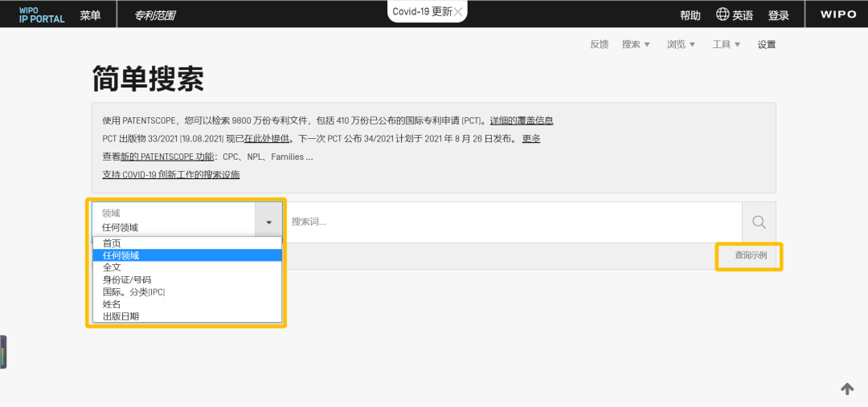Click the 在此处提供 link
The height and width of the screenshot is (407, 868).
268,139
